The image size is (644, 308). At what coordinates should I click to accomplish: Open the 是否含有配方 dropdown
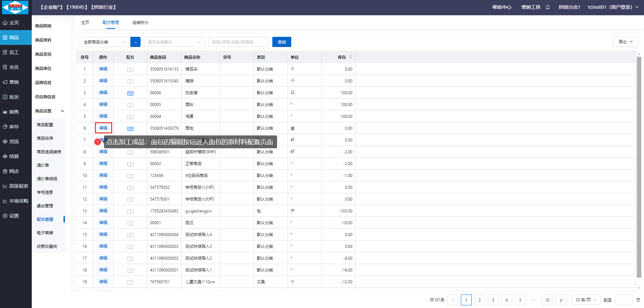coord(174,42)
